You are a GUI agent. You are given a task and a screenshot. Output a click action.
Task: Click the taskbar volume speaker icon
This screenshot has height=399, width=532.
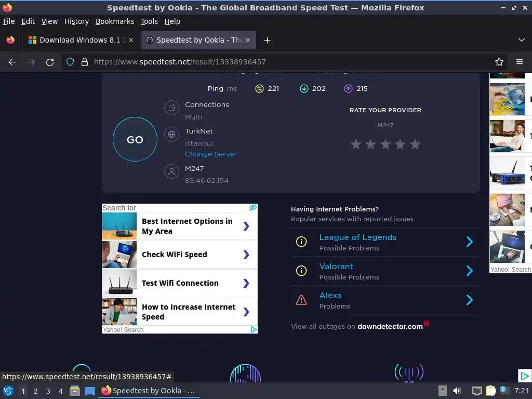tap(457, 391)
